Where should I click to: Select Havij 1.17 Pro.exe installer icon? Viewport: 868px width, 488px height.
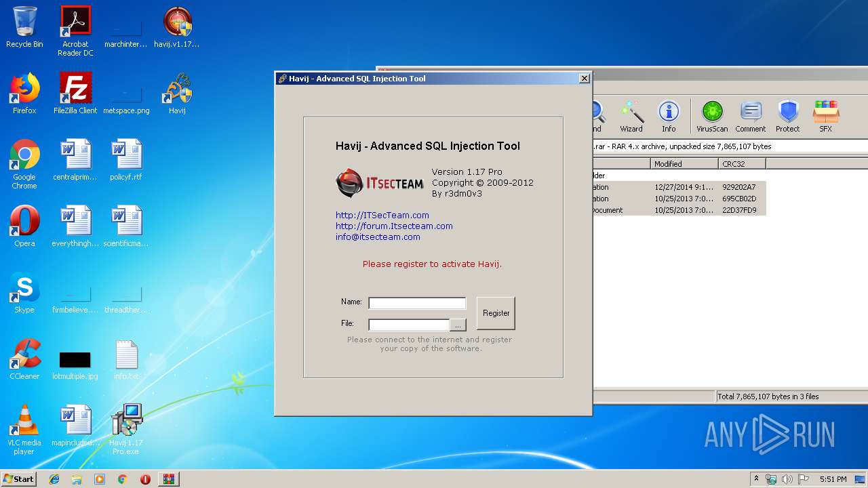(126, 430)
